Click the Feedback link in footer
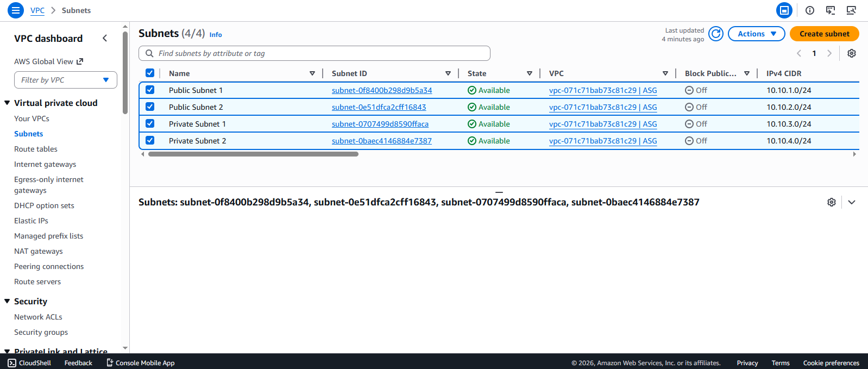This screenshot has height=369, width=868. pos(78,363)
